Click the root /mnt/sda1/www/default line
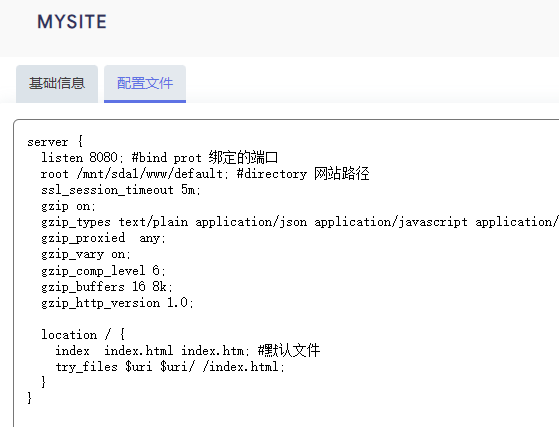This screenshot has height=427, width=559. coord(205,174)
